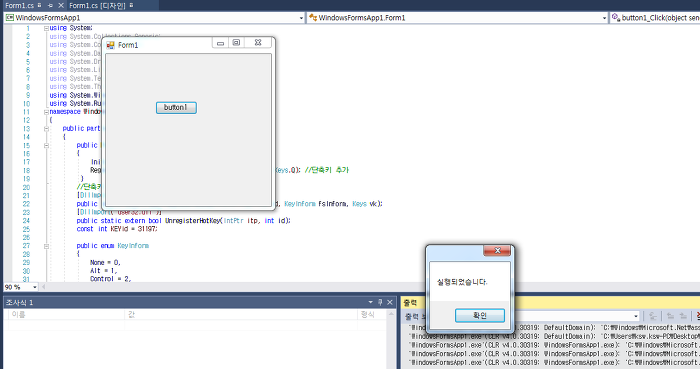Click the 값 column header in watch panel
700x369 pixels.
[x=241, y=315]
